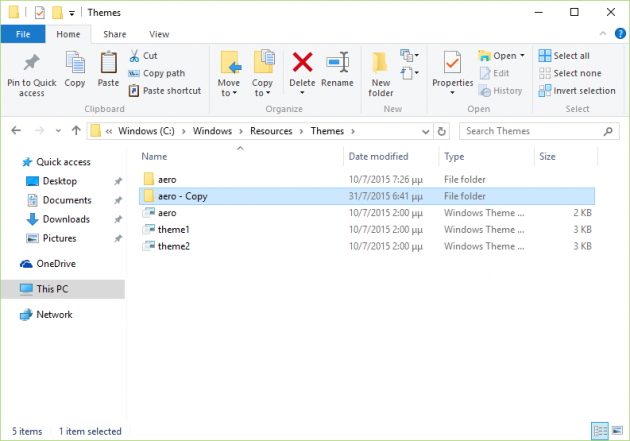Open the Easy access dropdown
Image resolution: width=630 pixels, height=441 pixels.
tap(409, 73)
